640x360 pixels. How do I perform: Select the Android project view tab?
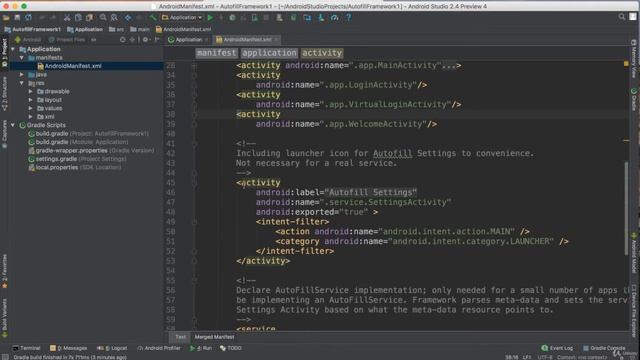(x=28, y=40)
